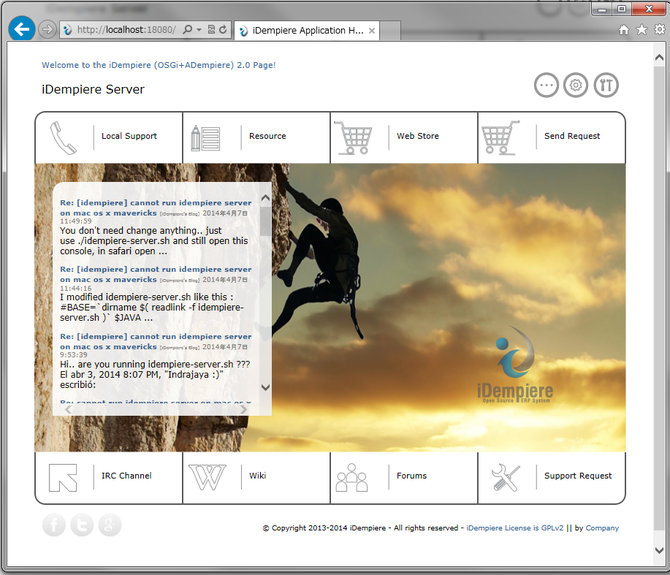The image size is (670, 575).
Task: Minimize the browser window
Action: point(602,9)
